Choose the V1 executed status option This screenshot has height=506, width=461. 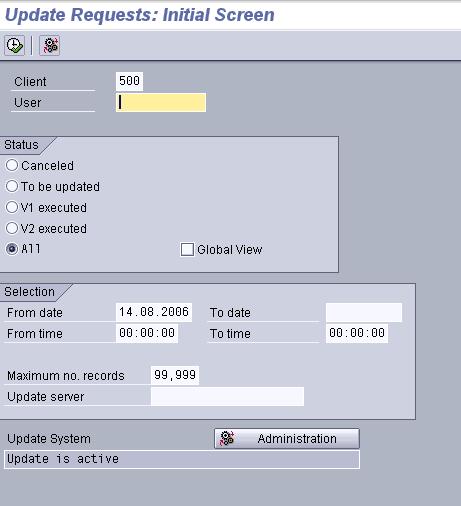click(12, 207)
